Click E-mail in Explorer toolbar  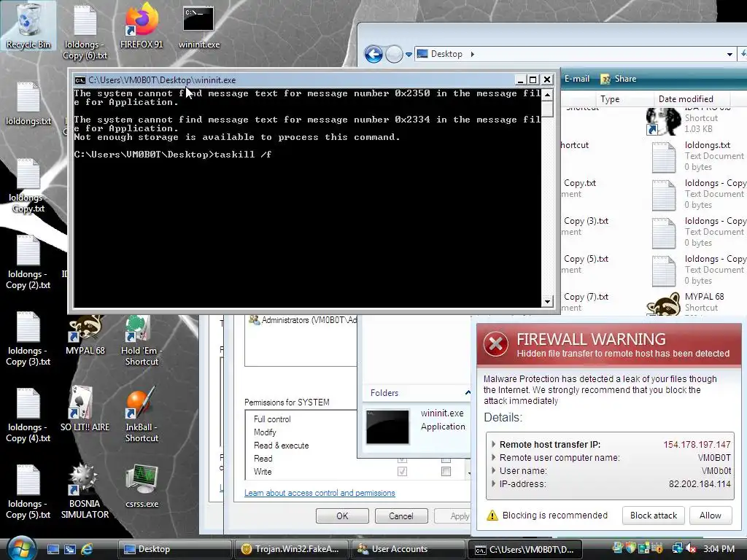coord(576,79)
